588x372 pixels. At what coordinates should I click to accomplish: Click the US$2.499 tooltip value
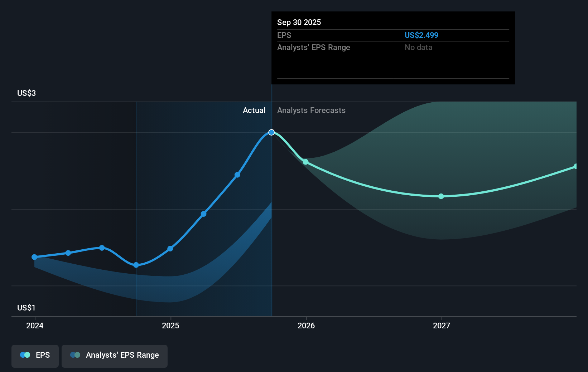[x=421, y=35]
